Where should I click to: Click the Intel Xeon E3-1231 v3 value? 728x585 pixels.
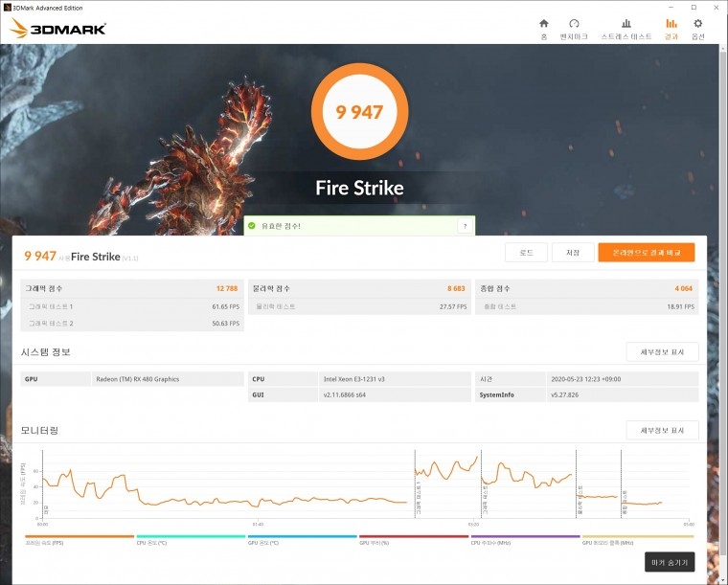[x=353, y=379]
